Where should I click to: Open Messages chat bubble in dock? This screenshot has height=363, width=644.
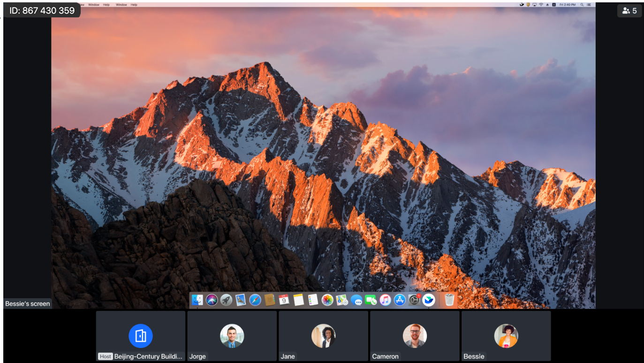[x=356, y=300]
